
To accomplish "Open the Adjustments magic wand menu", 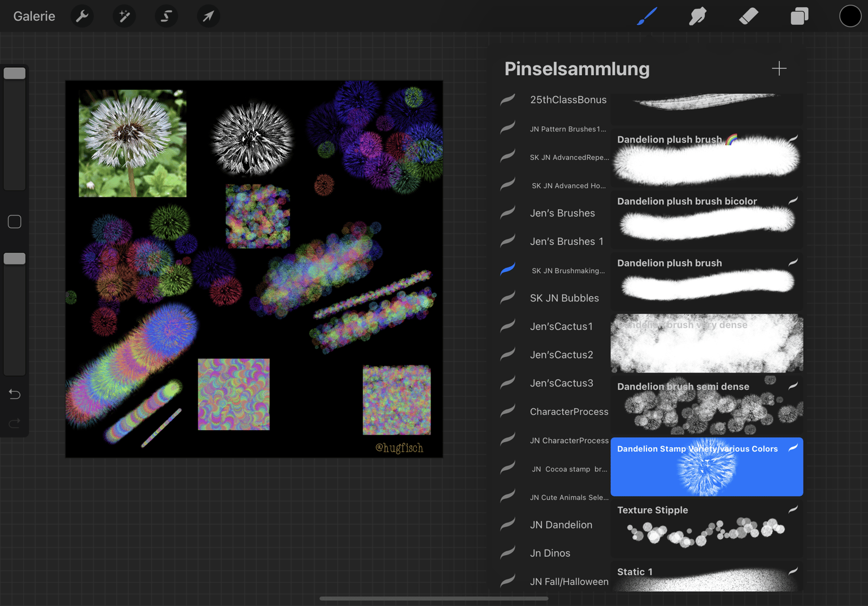I will (124, 16).
